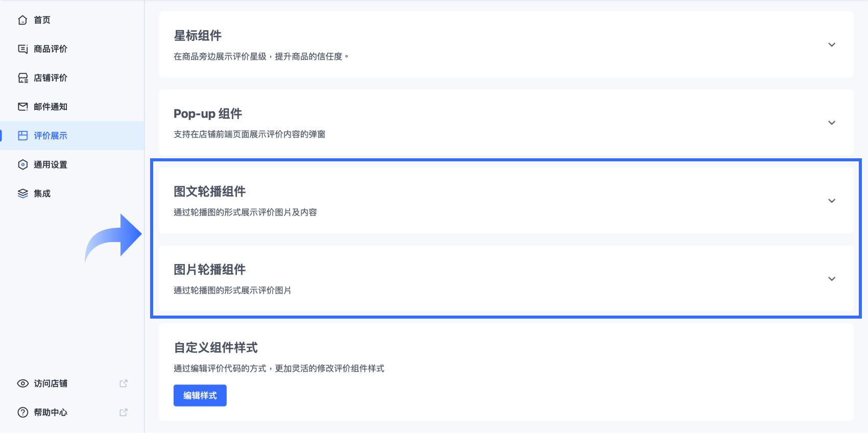Open 店铺评价 via its store icon
This screenshot has width=868, height=433.
pyautogui.click(x=22, y=78)
